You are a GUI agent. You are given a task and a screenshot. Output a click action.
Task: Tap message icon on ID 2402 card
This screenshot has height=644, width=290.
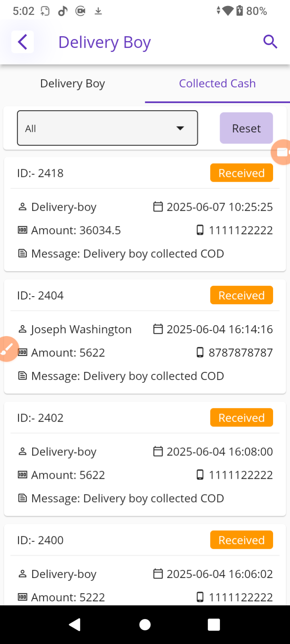tap(23, 499)
